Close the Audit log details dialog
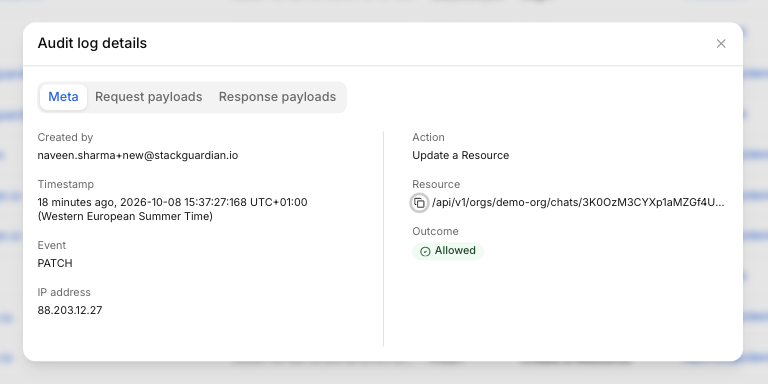 click(720, 44)
